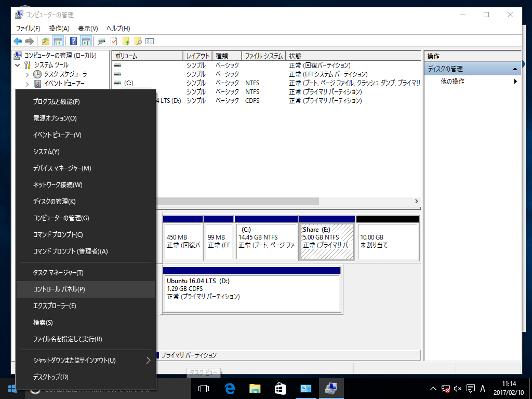Collapse the システム ツール tree node
Viewport: 532px width, 399px height.
point(18,65)
